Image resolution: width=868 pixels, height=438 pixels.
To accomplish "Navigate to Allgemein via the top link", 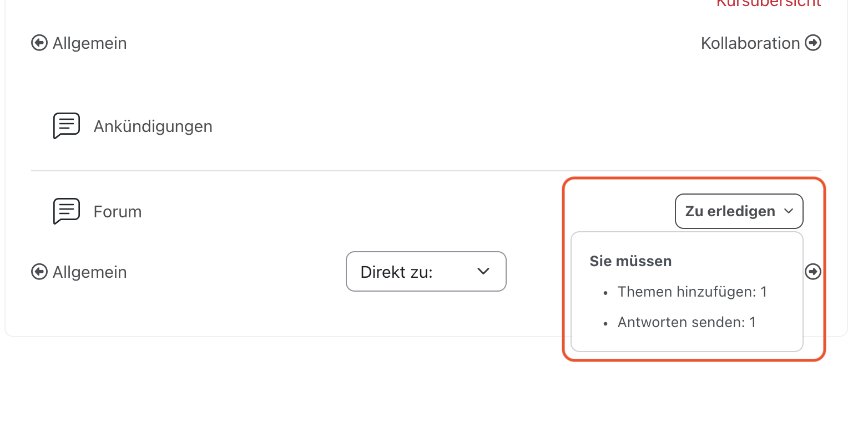I will tap(90, 43).
